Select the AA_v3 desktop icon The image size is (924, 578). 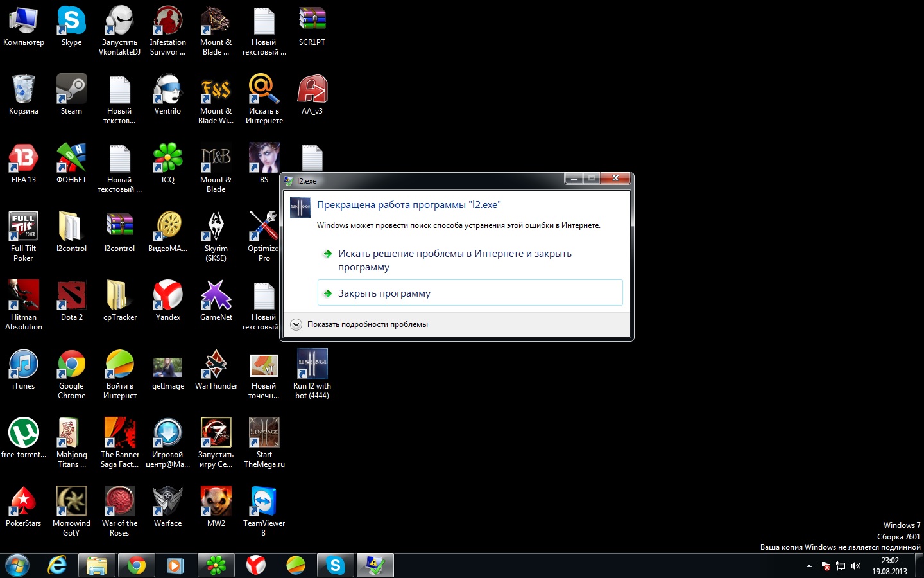(312, 96)
